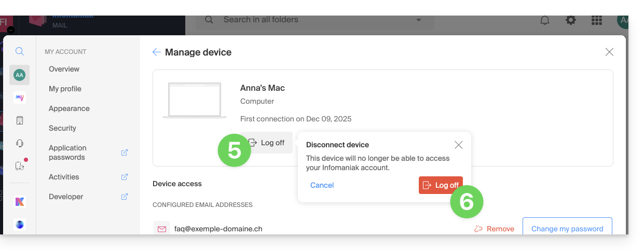Go back using the Manage device arrow
The height and width of the screenshot is (250, 644).
(x=156, y=52)
